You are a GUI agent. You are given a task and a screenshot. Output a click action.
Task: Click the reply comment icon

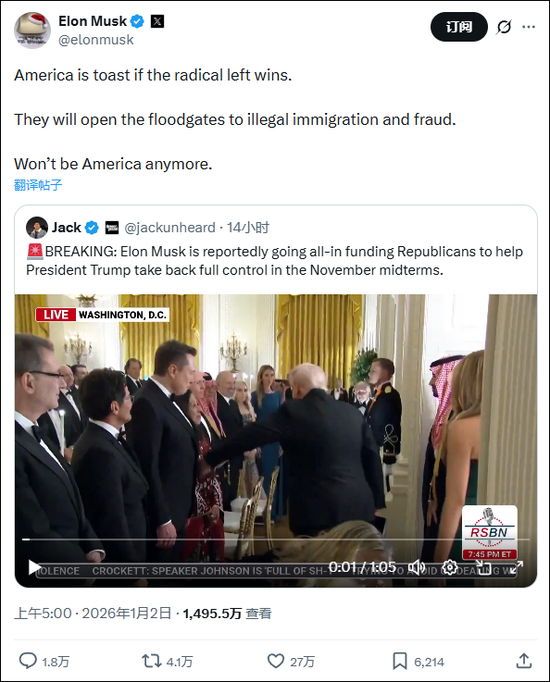[28, 661]
